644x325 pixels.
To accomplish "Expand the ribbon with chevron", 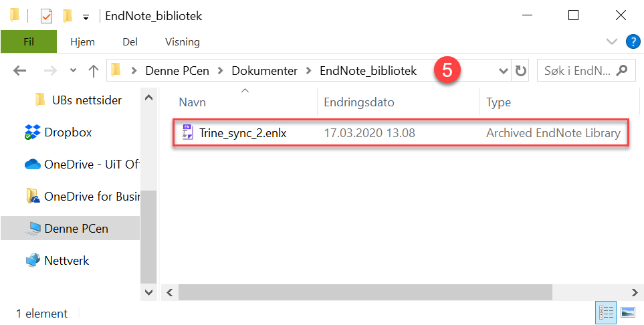I will (611, 41).
